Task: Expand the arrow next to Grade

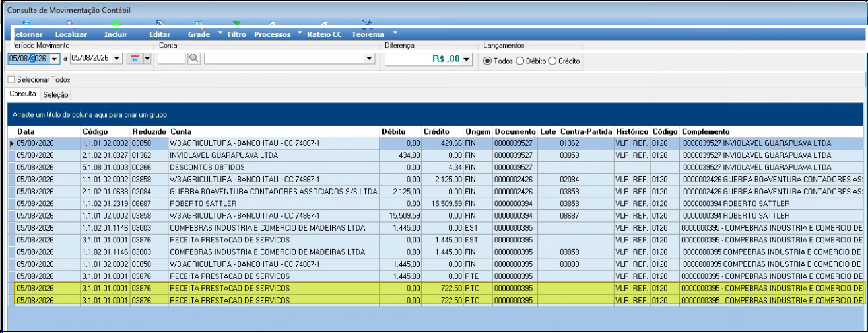Action: pos(220,33)
